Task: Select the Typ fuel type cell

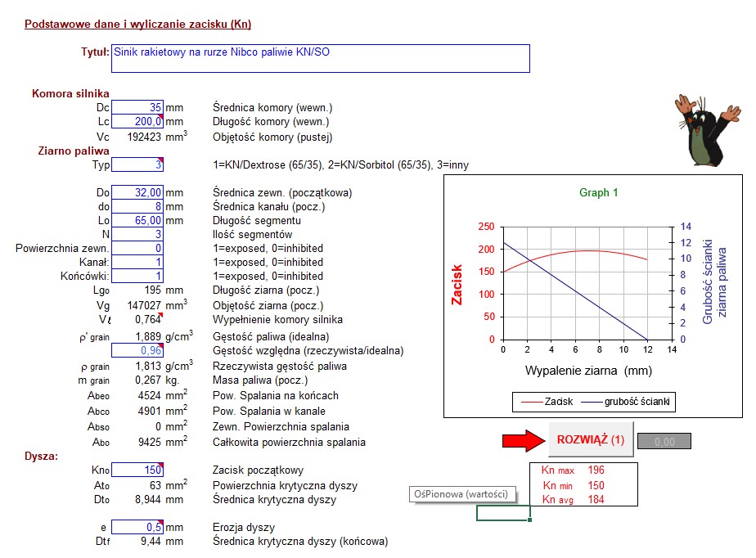Action: point(137,165)
